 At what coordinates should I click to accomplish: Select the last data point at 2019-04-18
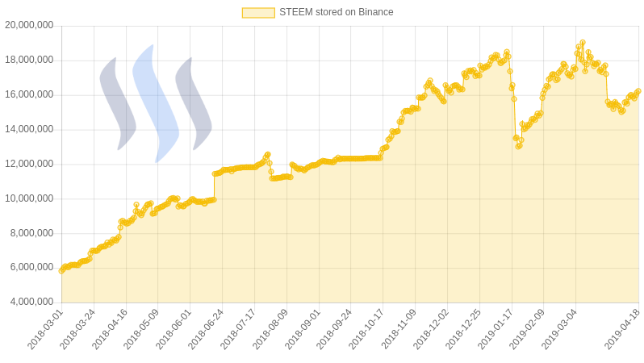(x=638, y=91)
